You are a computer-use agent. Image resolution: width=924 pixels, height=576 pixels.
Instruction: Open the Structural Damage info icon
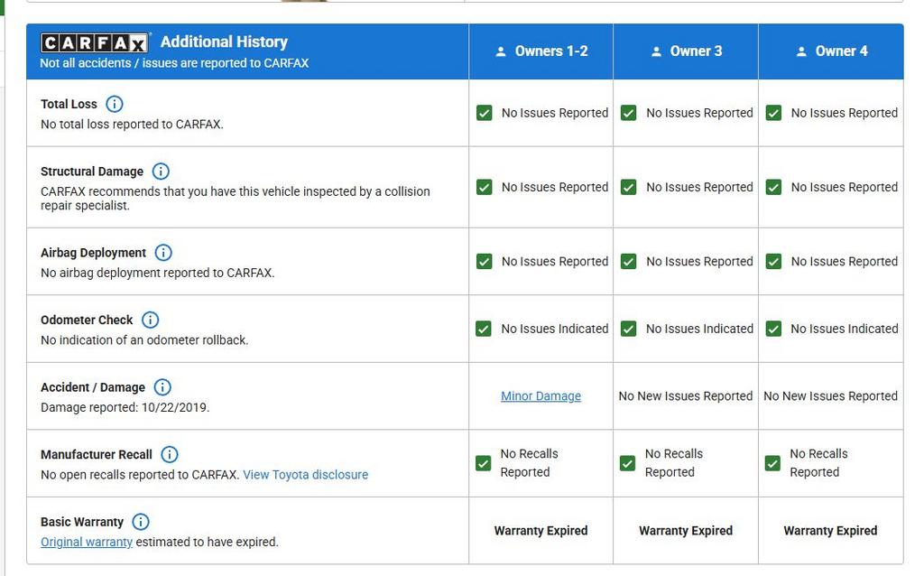click(x=161, y=172)
